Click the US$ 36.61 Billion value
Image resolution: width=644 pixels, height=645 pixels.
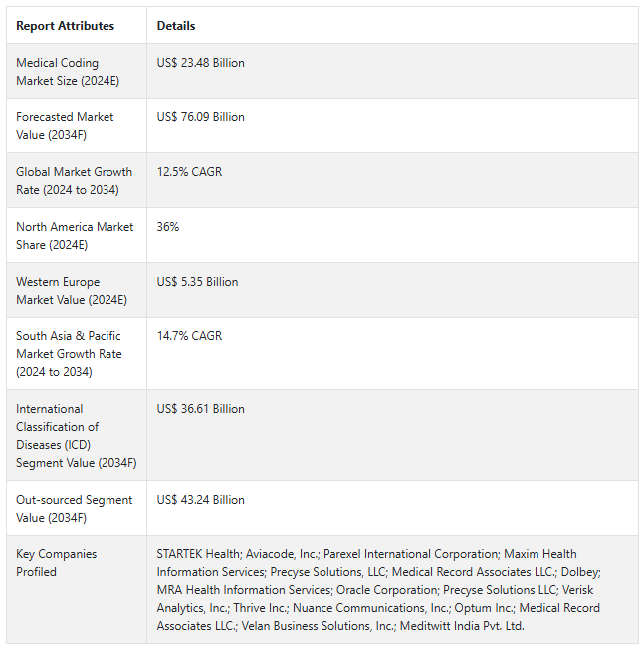click(x=200, y=409)
